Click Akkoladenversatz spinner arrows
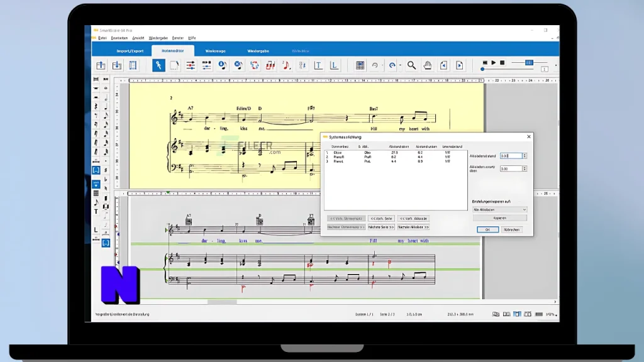The image size is (644, 362). tap(525, 168)
